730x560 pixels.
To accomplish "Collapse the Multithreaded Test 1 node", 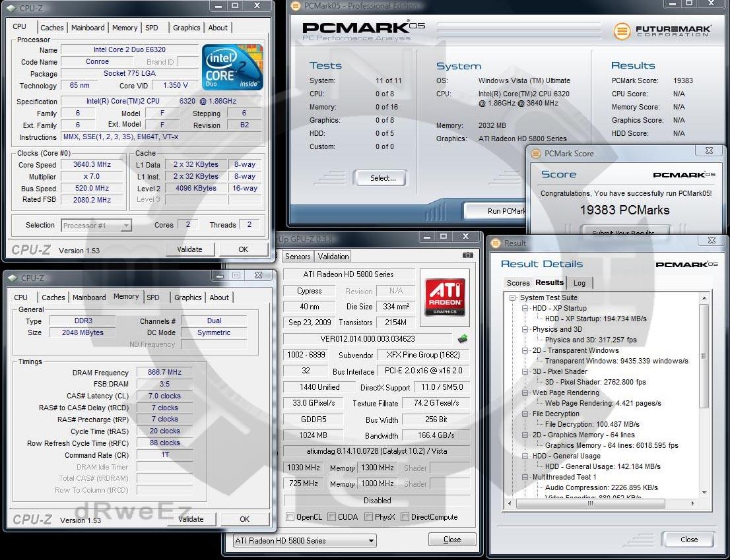I will pos(525,477).
